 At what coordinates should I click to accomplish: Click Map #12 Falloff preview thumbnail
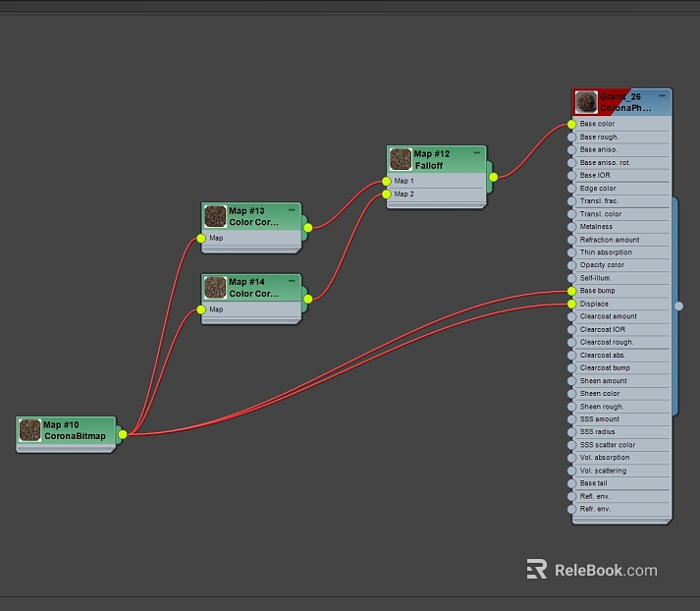coord(401,159)
